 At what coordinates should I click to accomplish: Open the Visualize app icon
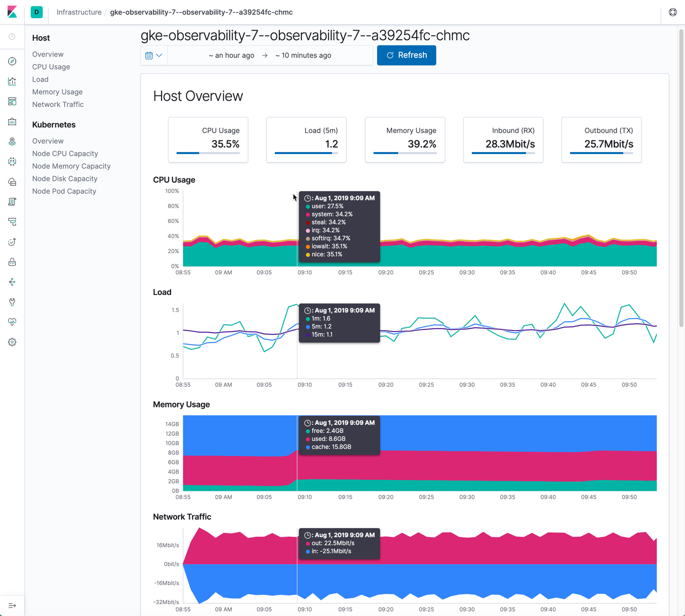[x=12, y=81]
